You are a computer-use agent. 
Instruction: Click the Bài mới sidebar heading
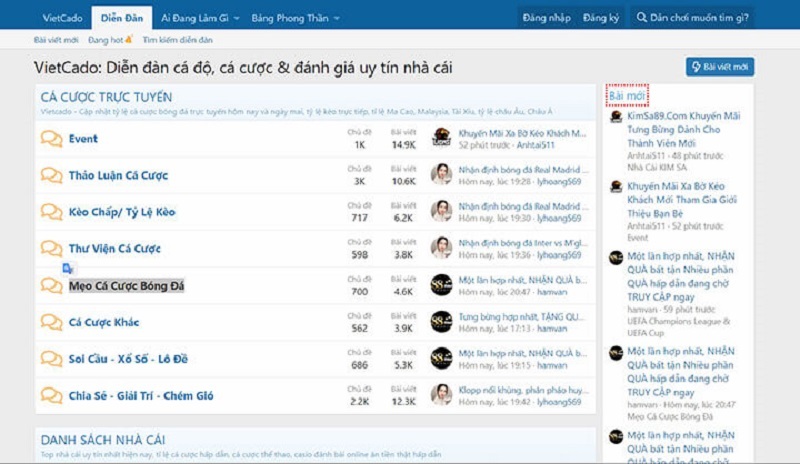click(x=627, y=95)
